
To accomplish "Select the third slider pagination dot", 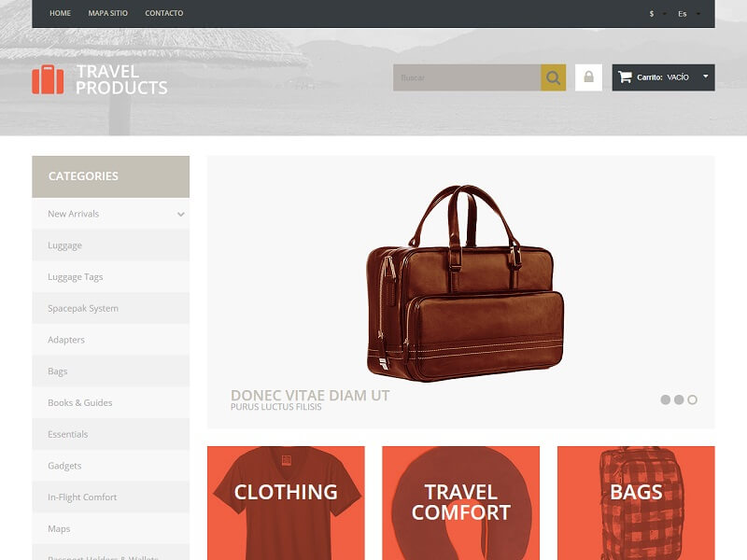I will point(692,400).
